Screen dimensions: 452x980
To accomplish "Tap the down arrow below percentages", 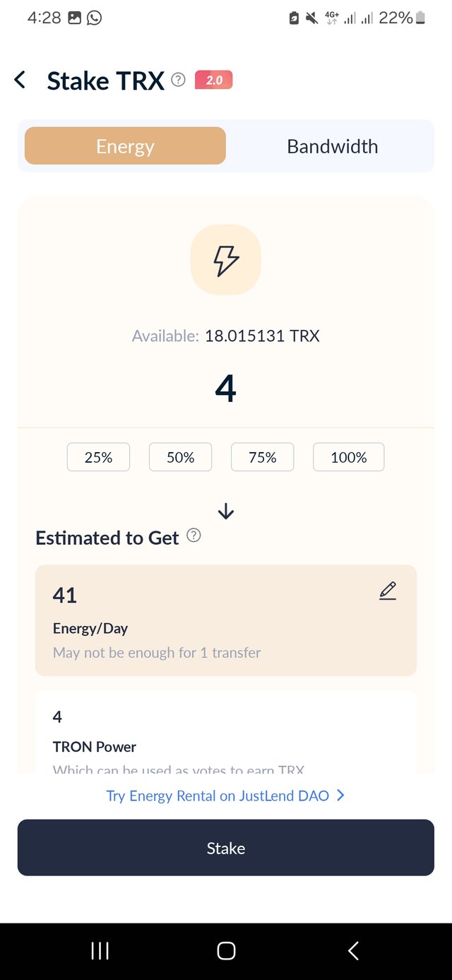I will [x=226, y=511].
